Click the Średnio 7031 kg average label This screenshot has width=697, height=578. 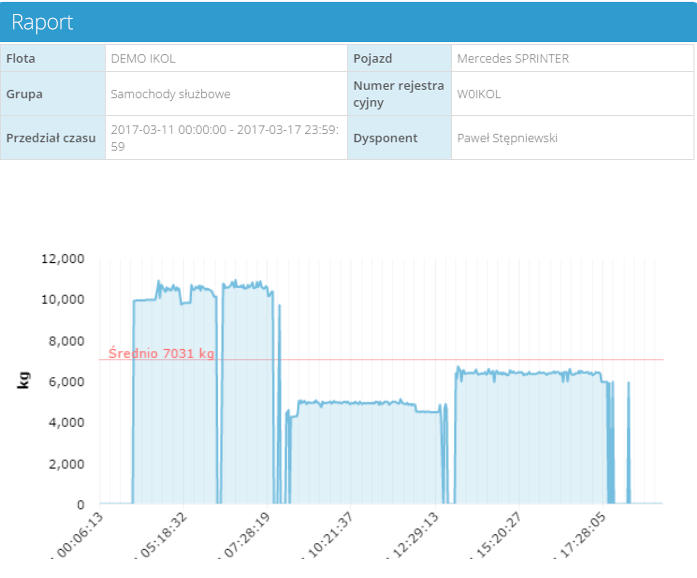[x=161, y=353]
